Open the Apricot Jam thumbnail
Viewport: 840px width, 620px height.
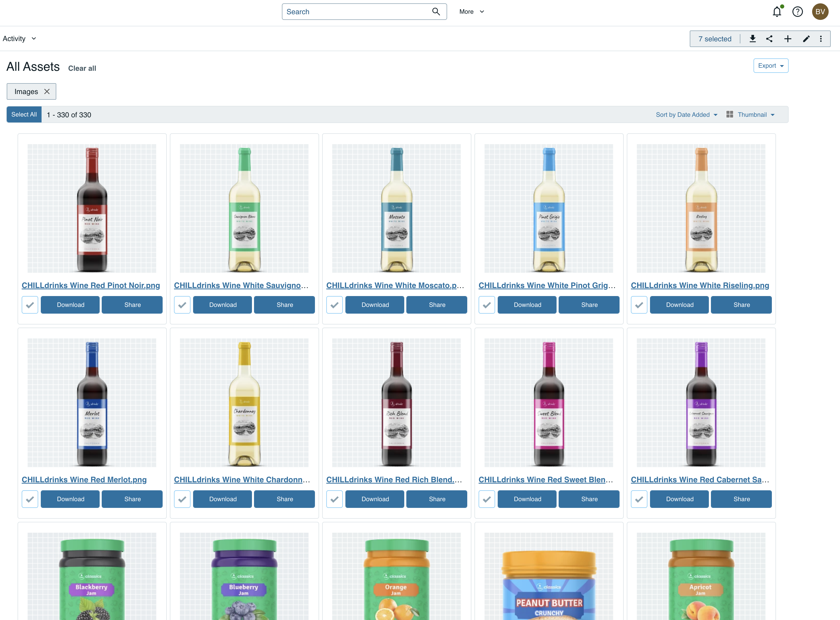tap(701, 576)
